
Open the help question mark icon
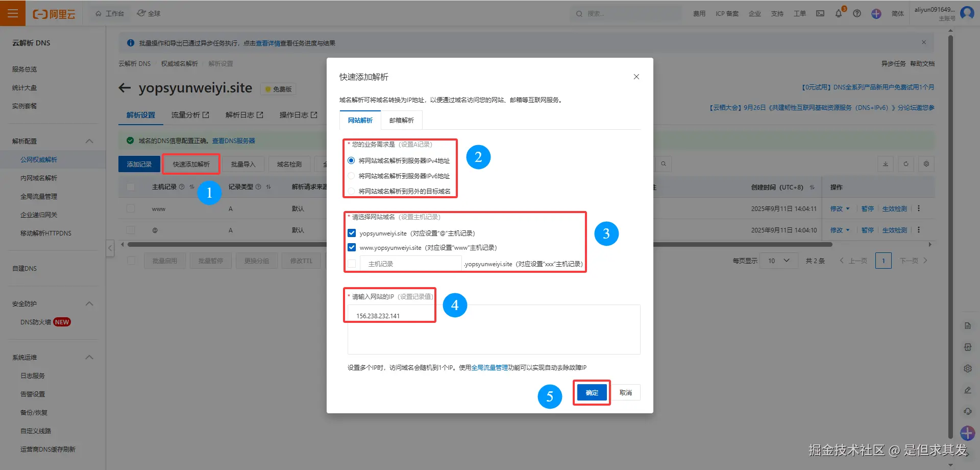[x=857, y=14]
